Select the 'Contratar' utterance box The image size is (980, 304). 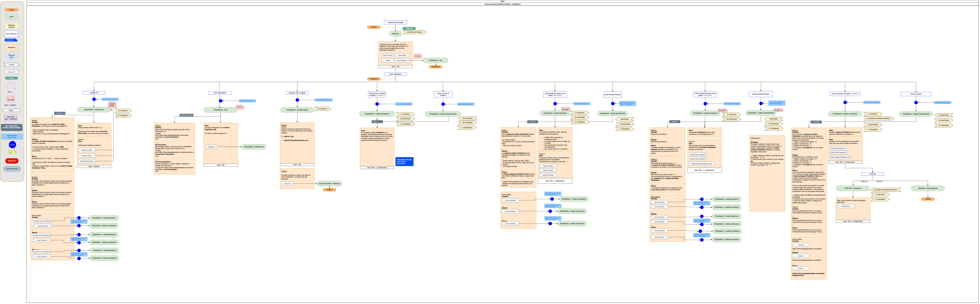tap(873, 174)
